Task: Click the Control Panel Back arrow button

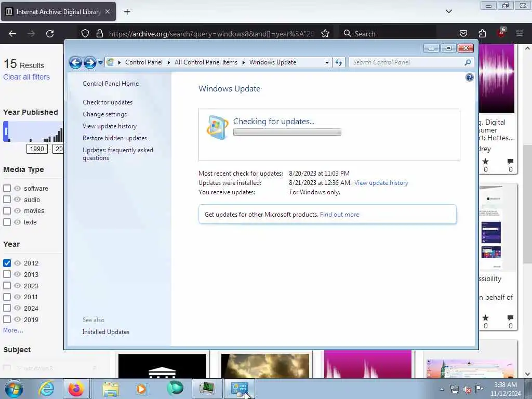Action: tap(75, 62)
